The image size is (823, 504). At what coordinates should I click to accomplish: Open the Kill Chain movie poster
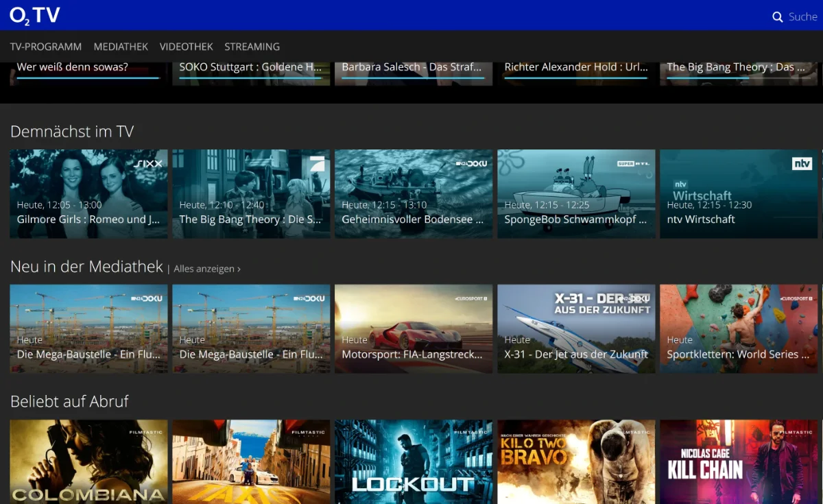(739, 461)
